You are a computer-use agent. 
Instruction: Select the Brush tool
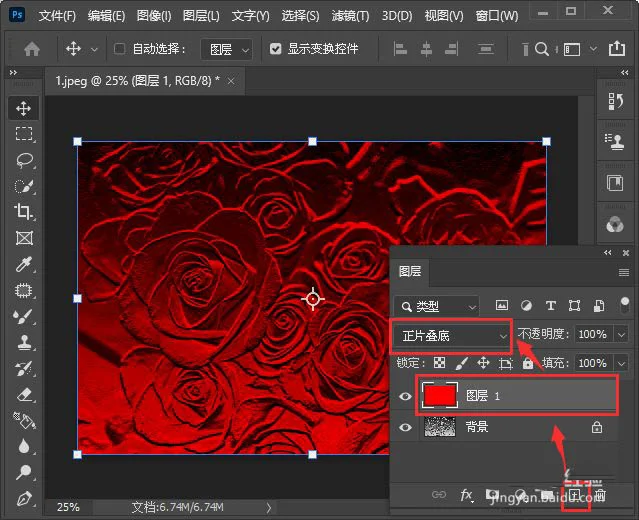point(24,316)
